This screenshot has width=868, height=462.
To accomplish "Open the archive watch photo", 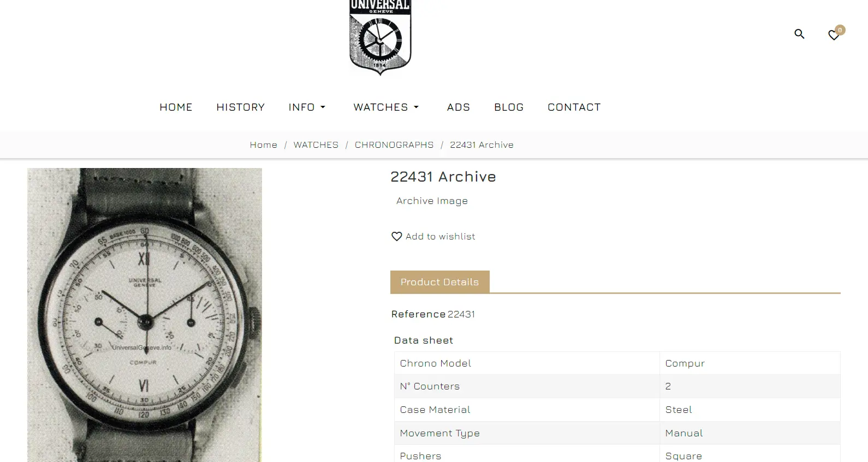I will (145, 315).
